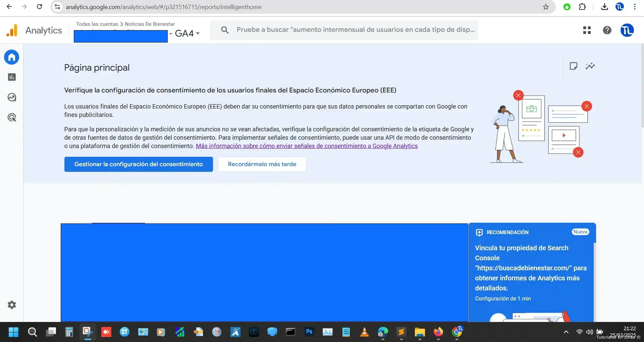The image size is (644, 342).
Task: Open the volume speaker tray icon
Action: [589, 332]
